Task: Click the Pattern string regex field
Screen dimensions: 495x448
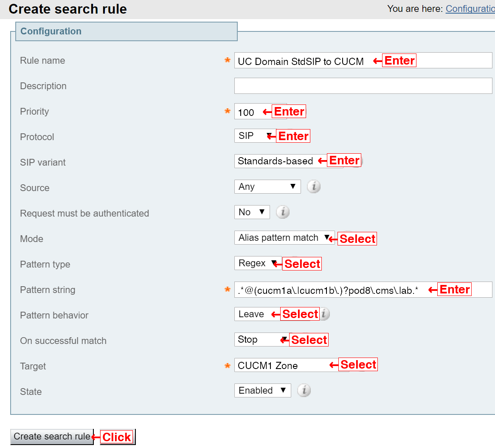Action: 363,290
